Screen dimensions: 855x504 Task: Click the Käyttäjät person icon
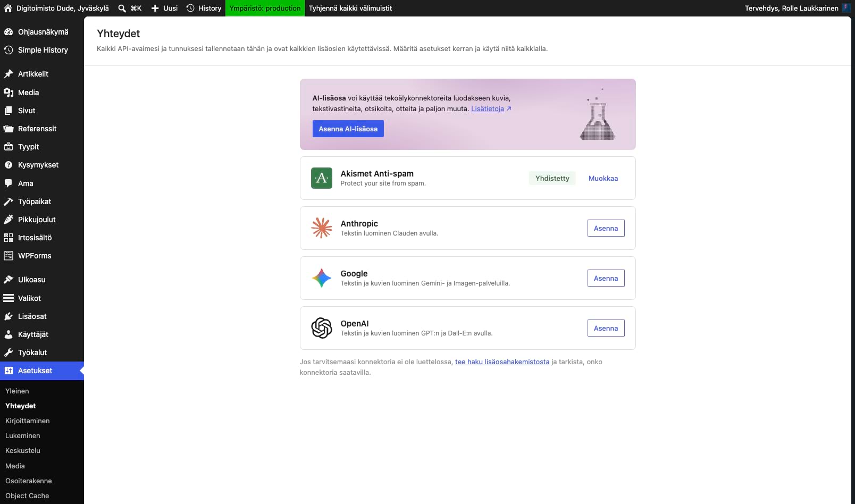(9, 334)
